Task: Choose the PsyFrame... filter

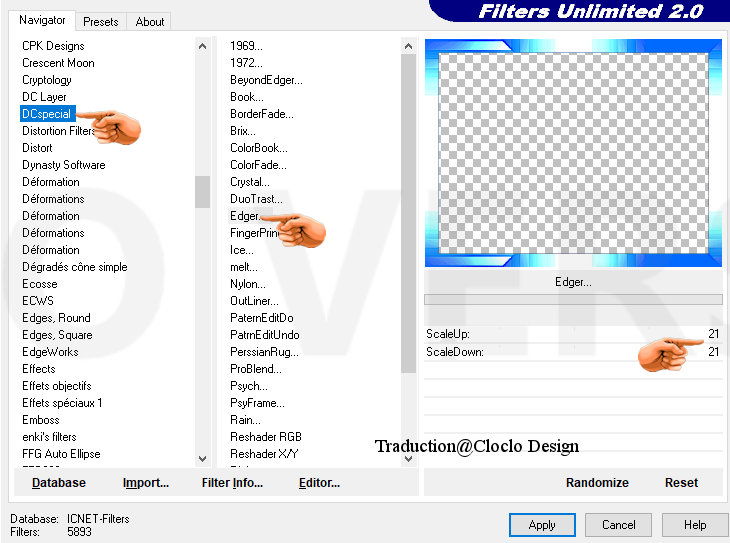Action: [x=257, y=403]
